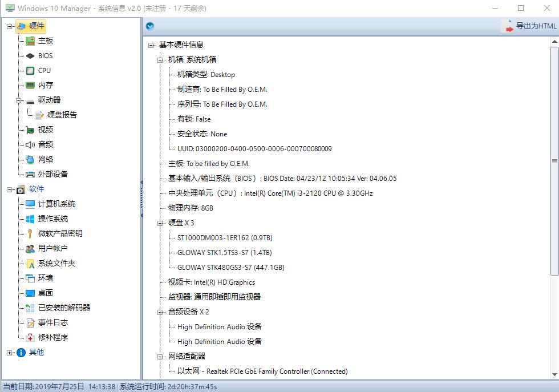
Task: Collapse the 硬盘 X 3 node
Action: click(x=159, y=223)
